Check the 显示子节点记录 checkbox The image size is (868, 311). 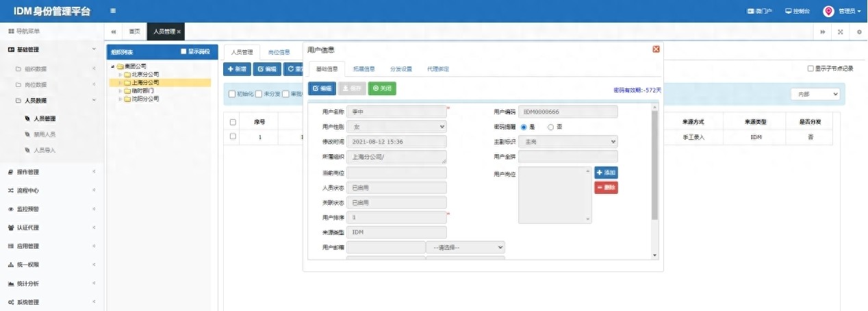810,69
